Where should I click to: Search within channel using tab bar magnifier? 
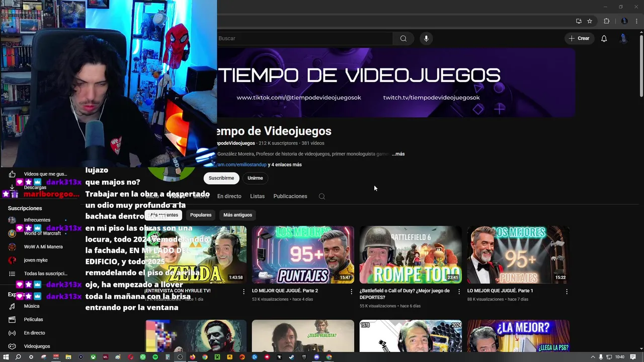point(322,196)
